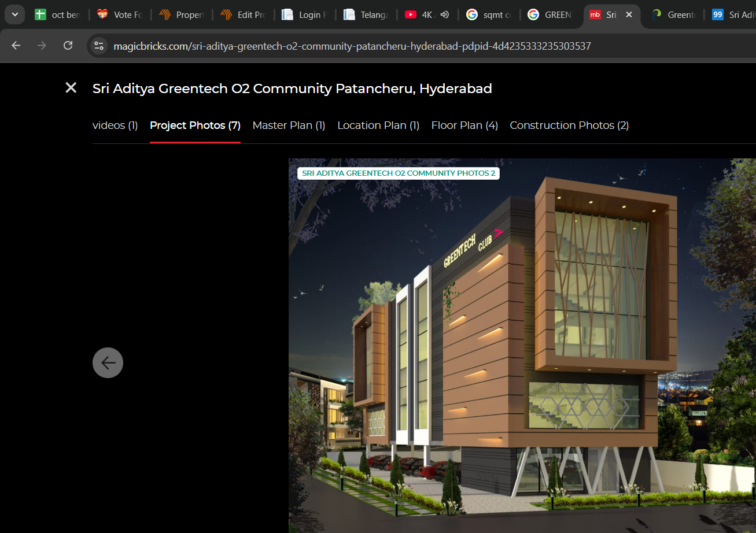The image size is (756, 533).
Task: Close the photo gallery with the X icon
Action: pos(71,88)
